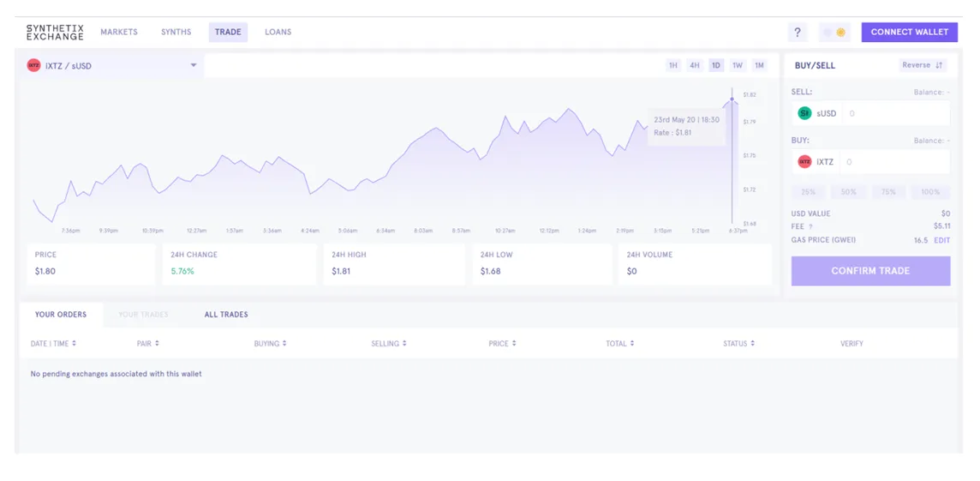Choose the 25% balance button
Viewport: 980px width, 481px height.
click(809, 192)
